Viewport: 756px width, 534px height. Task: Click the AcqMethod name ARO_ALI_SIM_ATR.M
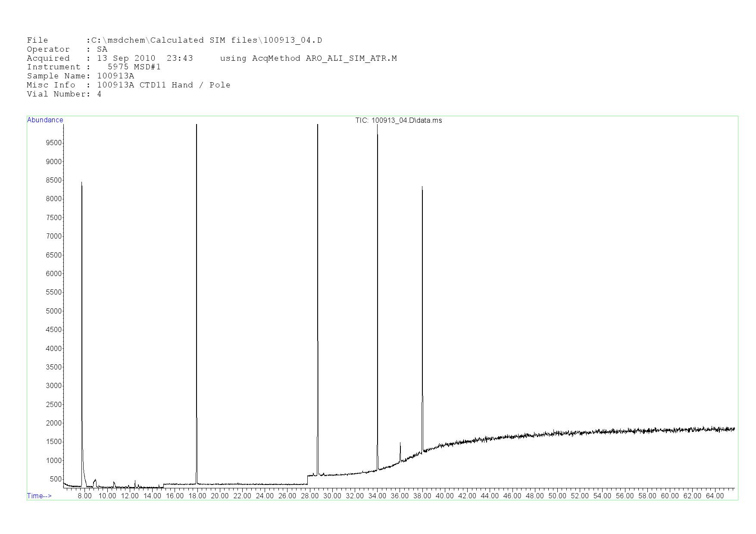(351, 59)
